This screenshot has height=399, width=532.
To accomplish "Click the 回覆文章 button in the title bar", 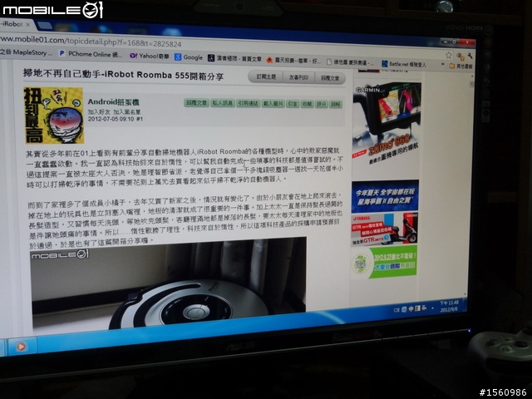I will pyautogui.click(x=330, y=78).
